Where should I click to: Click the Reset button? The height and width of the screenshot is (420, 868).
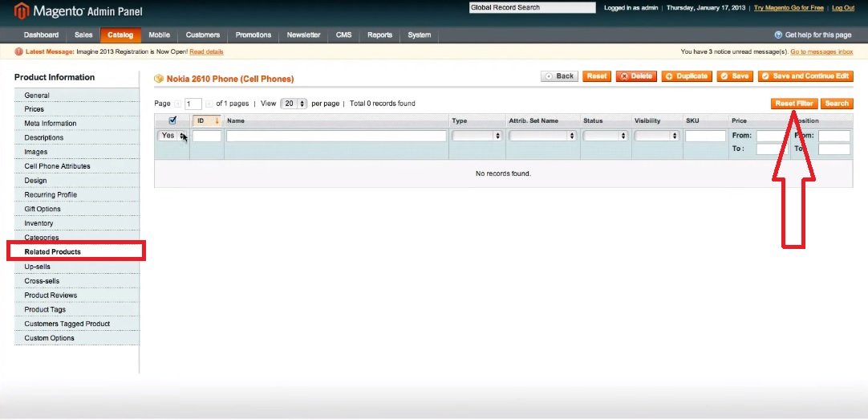pos(597,76)
